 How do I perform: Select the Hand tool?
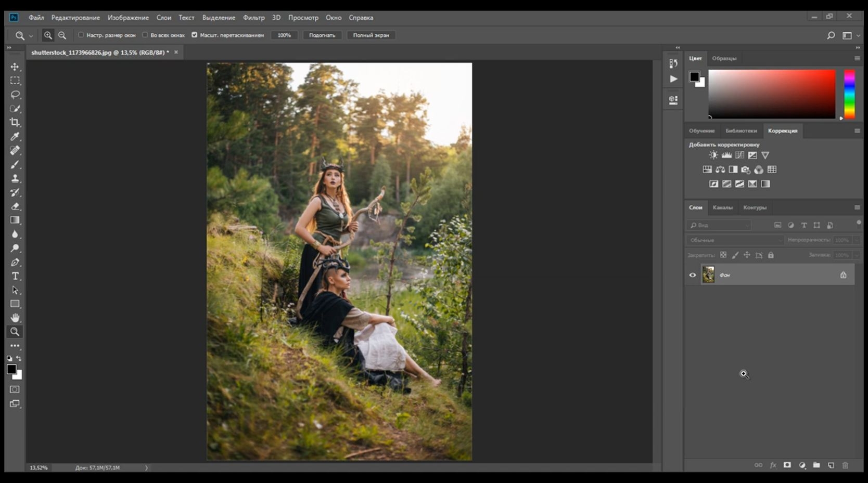tap(15, 318)
